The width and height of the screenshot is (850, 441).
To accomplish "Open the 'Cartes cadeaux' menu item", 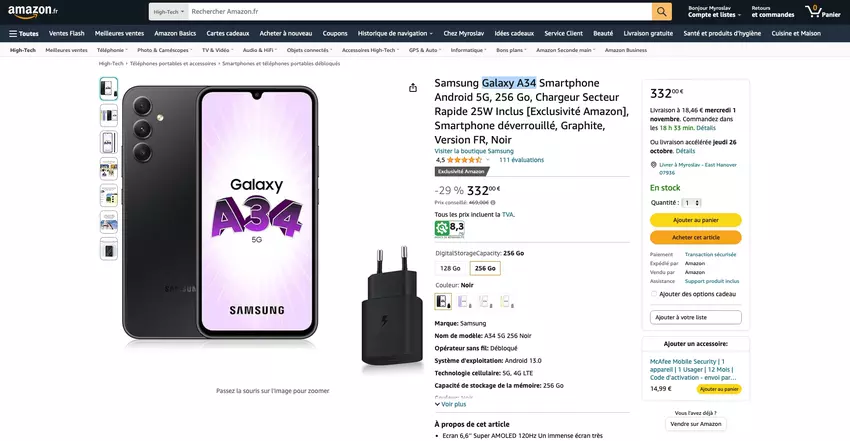I will coord(228,33).
